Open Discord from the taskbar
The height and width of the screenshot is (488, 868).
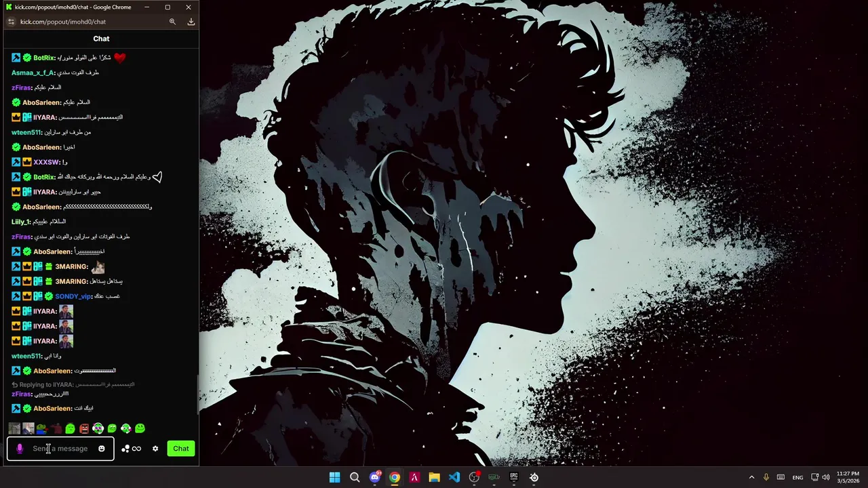pos(374,477)
